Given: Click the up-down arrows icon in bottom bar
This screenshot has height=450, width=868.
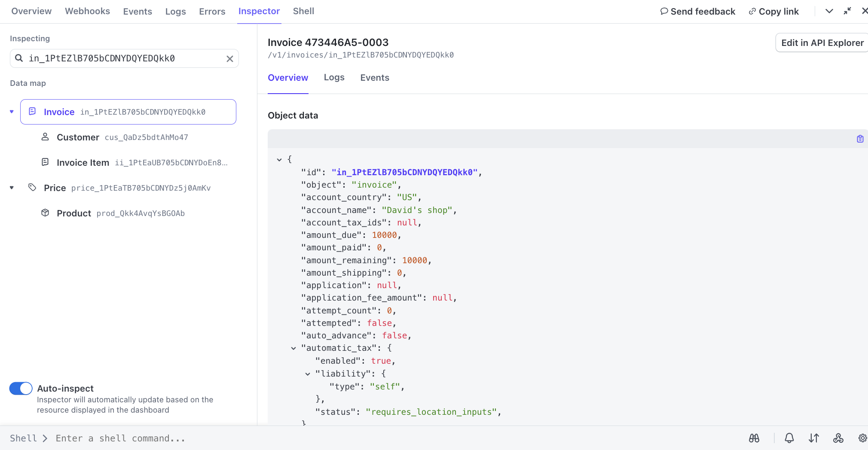Looking at the screenshot, I should pyautogui.click(x=814, y=438).
